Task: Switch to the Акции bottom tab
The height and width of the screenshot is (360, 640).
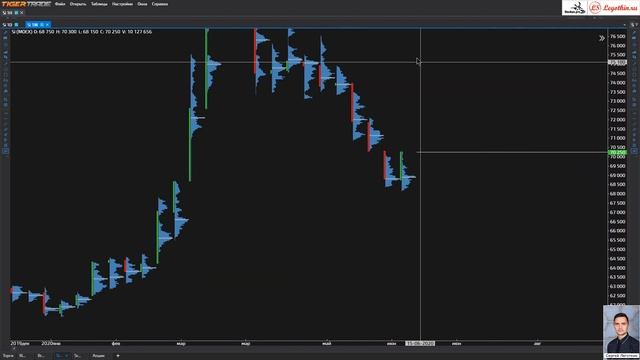Action: point(98,356)
